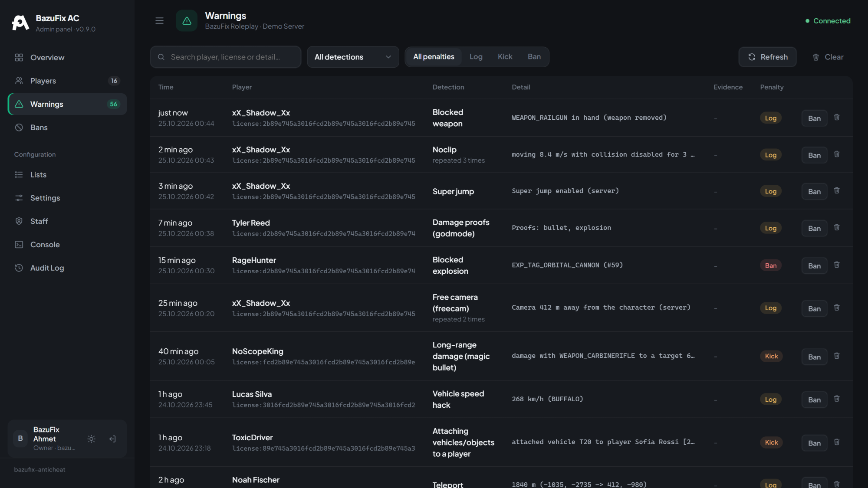Viewport: 868px width, 488px height.
Task: Click the Refresh button
Action: pyautogui.click(x=767, y=57)
